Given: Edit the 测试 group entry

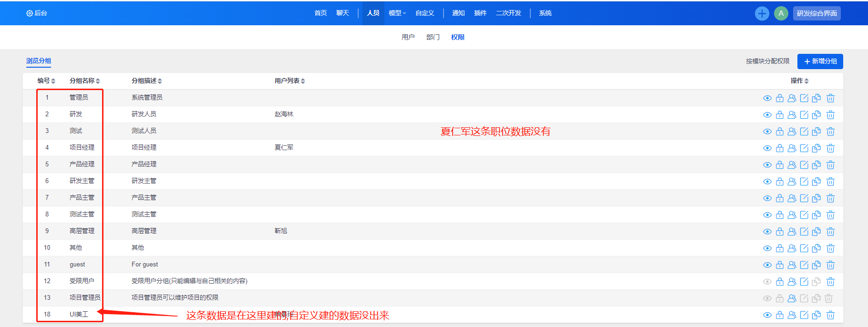Looking at the screenshot, I should (x=804, y=132).
